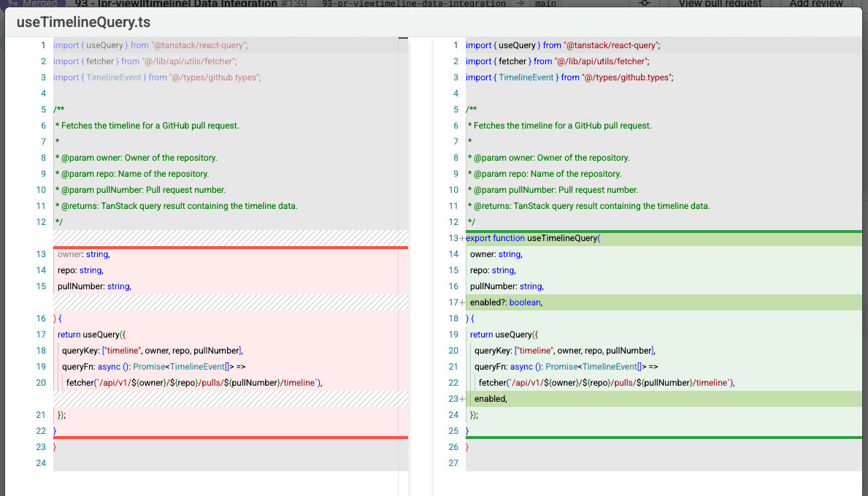Click the useQuery import line in modified pane
Screen dimensions: 868x496
pos(563,45)
